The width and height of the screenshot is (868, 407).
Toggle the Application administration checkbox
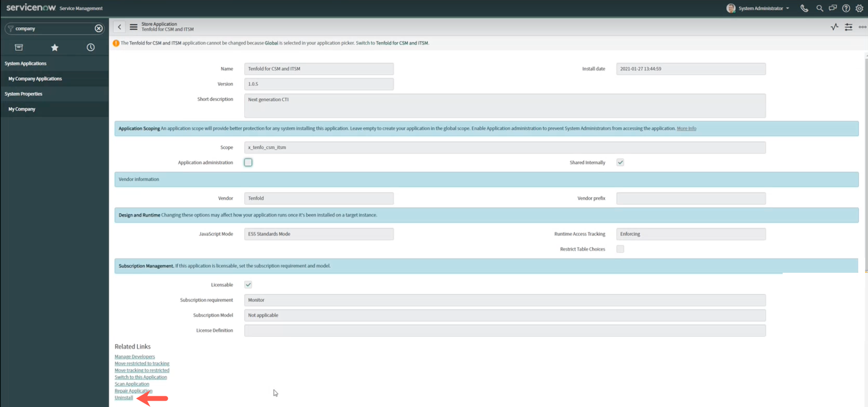[248, 163]
